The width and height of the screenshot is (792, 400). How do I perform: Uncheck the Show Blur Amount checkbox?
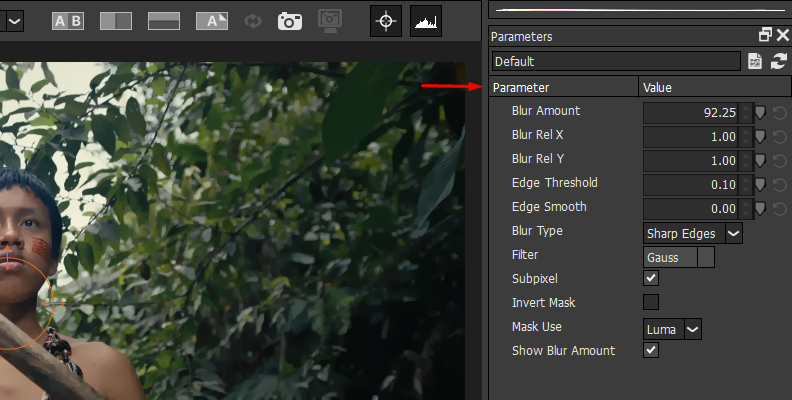pyautogui.click(x=651, y=350)
